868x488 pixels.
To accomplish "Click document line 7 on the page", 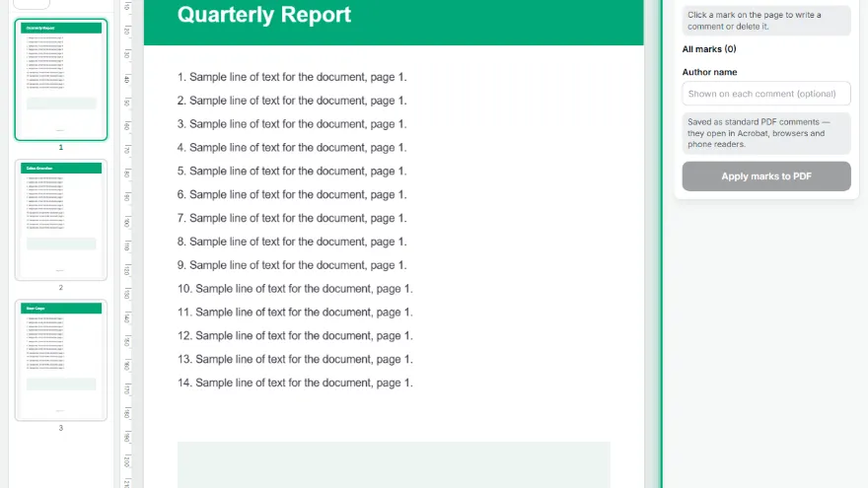I will click(292, 218).
